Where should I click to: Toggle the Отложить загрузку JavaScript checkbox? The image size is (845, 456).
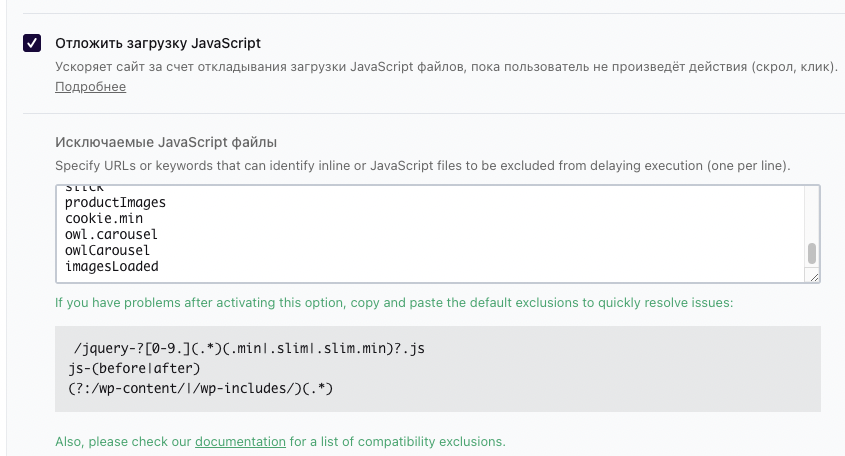pyautogui.click(x=32, y=43)
